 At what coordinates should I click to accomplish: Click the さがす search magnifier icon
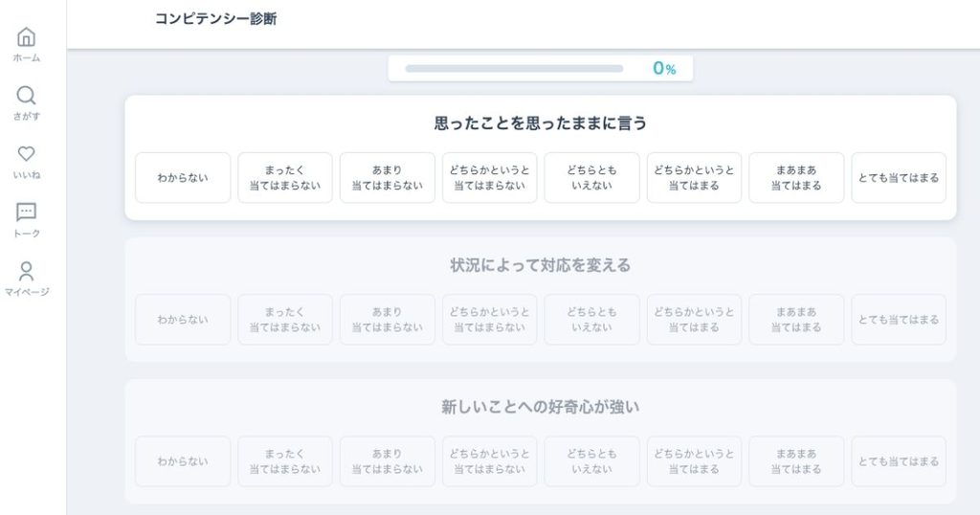(26, 96)
